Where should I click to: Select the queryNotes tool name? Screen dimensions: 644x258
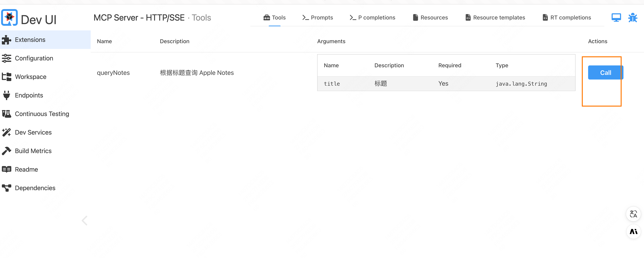pyautogui.click(x=113, y=73)
